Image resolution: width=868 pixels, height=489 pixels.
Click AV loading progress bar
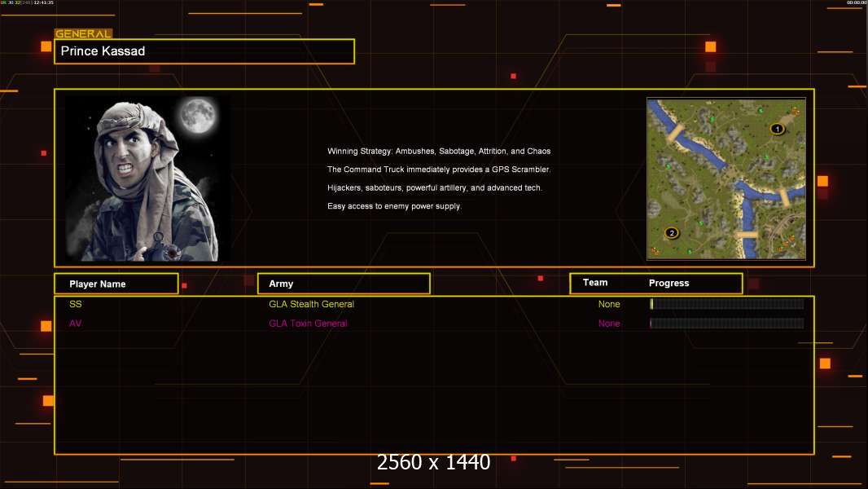[727, 323]
